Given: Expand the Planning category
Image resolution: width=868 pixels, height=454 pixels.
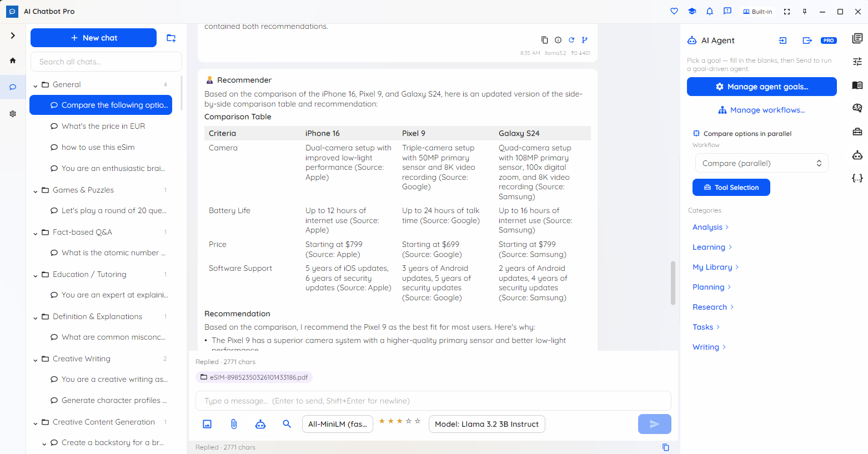Looking at the screenshot, I should coord(711,287).
